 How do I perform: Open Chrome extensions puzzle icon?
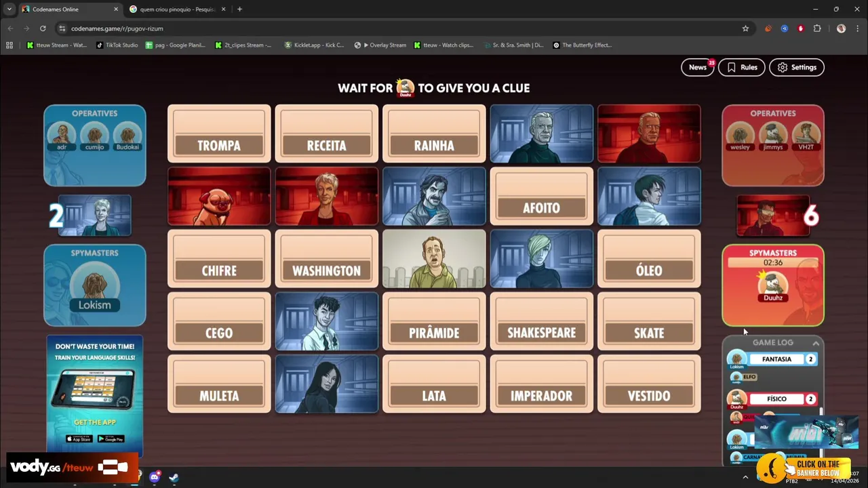click(x=817, y=28)
